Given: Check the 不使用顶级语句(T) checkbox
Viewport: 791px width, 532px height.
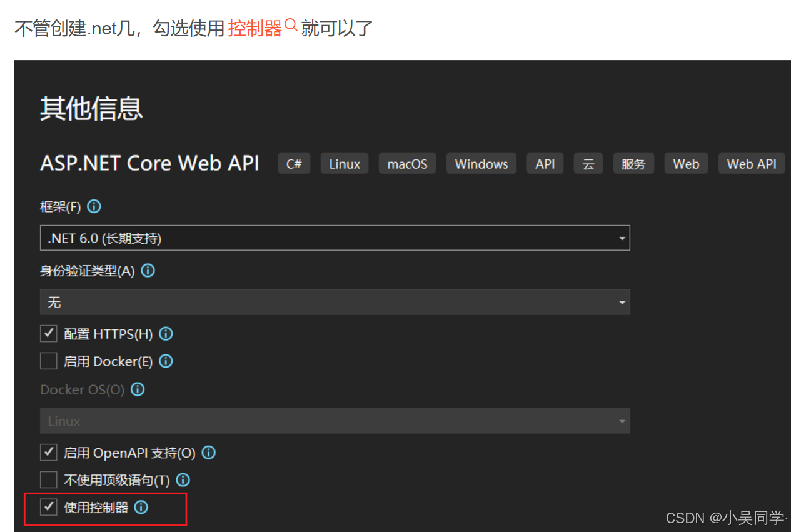Looking at the screenshot, I should coord(49,479).
